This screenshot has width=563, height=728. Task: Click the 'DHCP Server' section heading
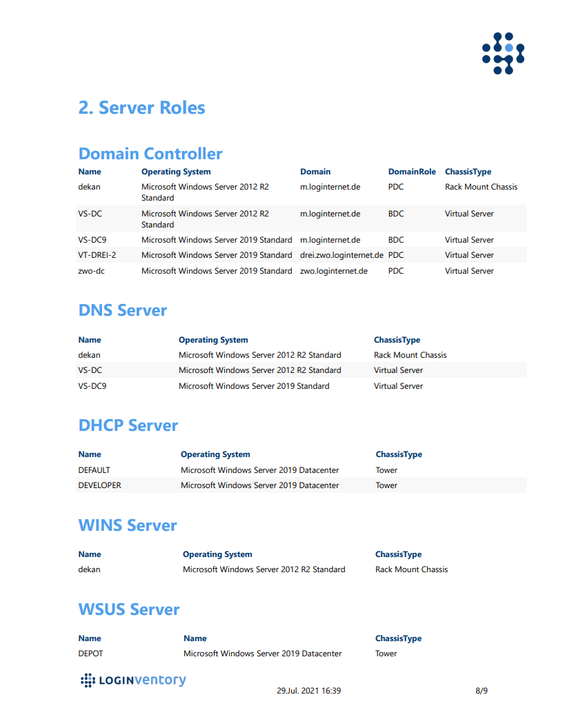point(128,425)
